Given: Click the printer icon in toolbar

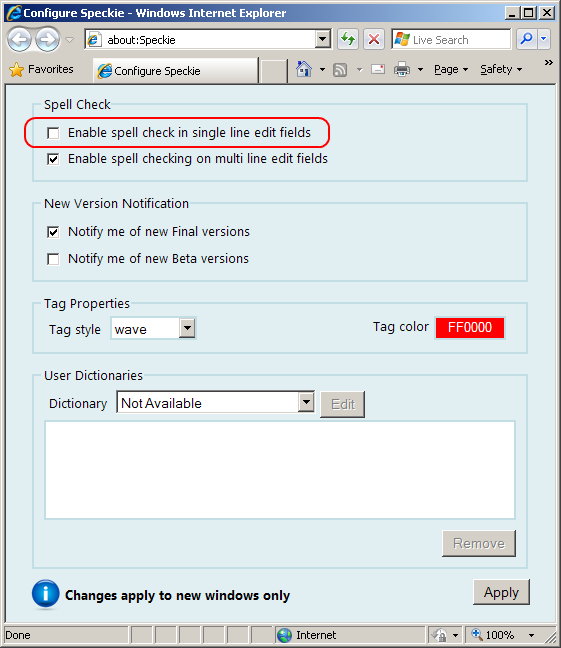Looking at the screenshot, I should point(402,69).
